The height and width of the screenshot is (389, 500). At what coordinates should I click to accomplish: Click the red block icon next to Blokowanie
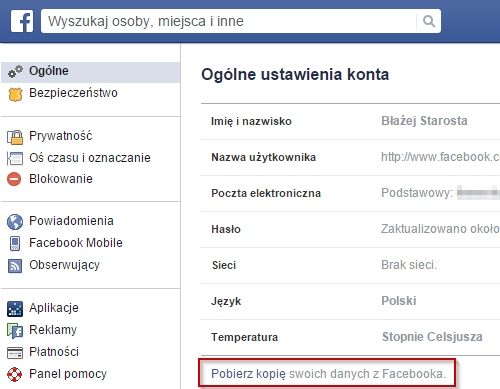coord(14,179)
